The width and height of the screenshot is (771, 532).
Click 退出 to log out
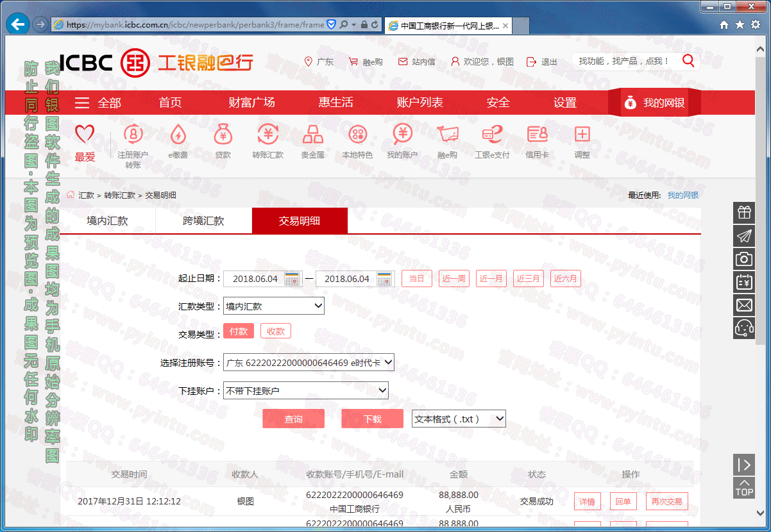[x=542, y=62]
